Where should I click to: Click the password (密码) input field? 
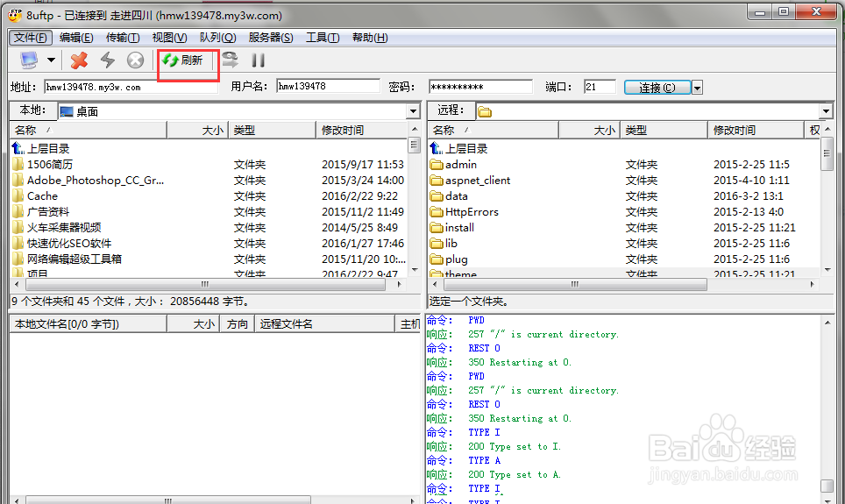[x=480, y=87]
